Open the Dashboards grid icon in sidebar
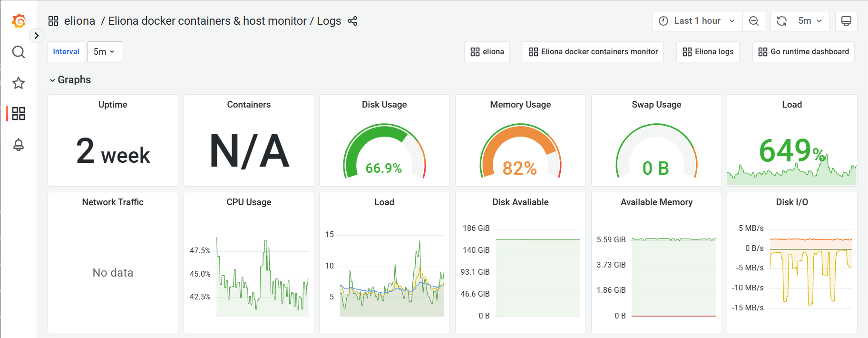868x338 pixels. coord(19,114)
